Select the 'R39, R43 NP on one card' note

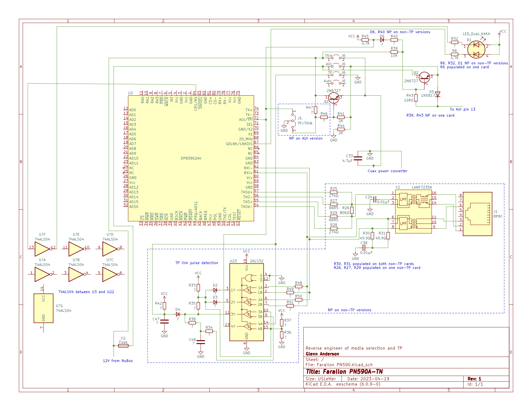click(430, 115)
